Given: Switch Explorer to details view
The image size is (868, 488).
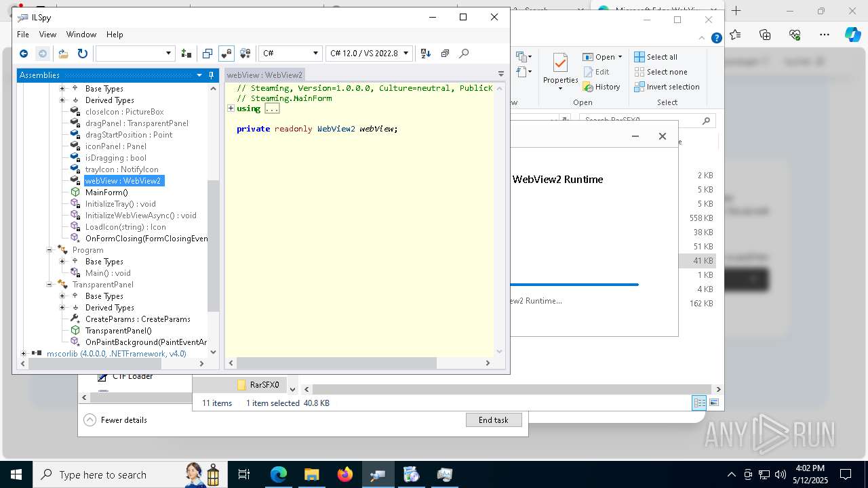Looking at the screenshot, I should click(699, 403).
